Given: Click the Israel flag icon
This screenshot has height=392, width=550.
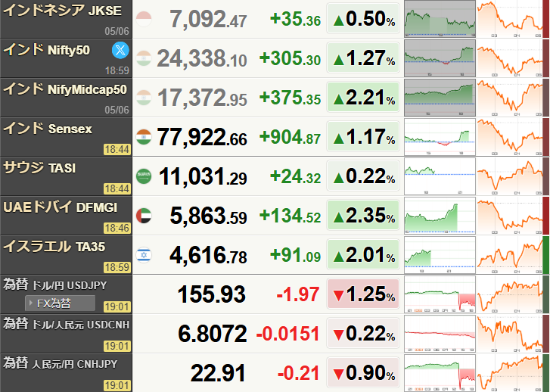Looking at the screenshot, I should 144,255.
